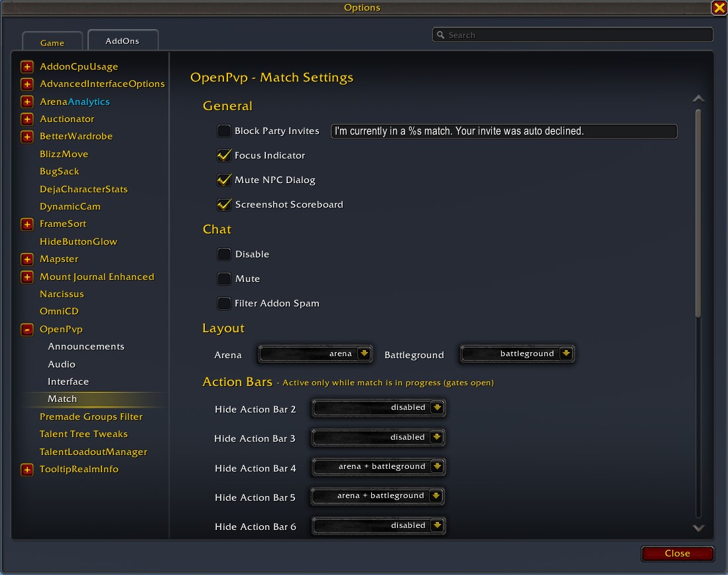The image size is (728, 575).
Task: Enable Block Party Invites checkbox
Action: pos(224,131)
